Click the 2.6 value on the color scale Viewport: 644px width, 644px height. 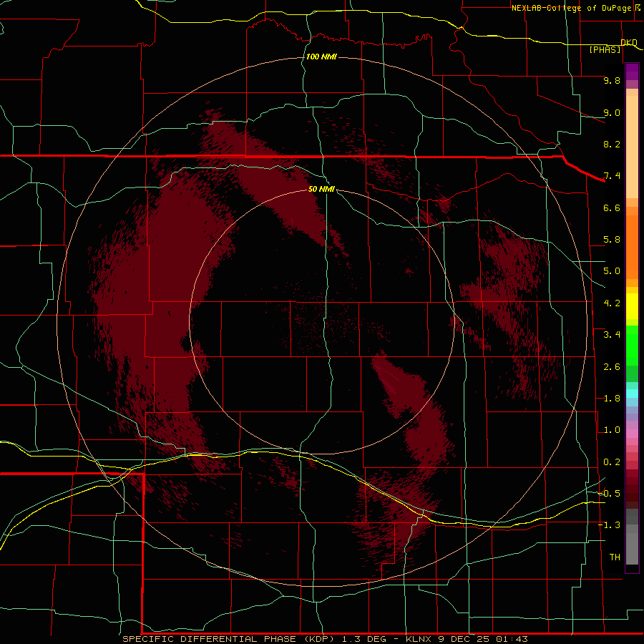[612, 367]
